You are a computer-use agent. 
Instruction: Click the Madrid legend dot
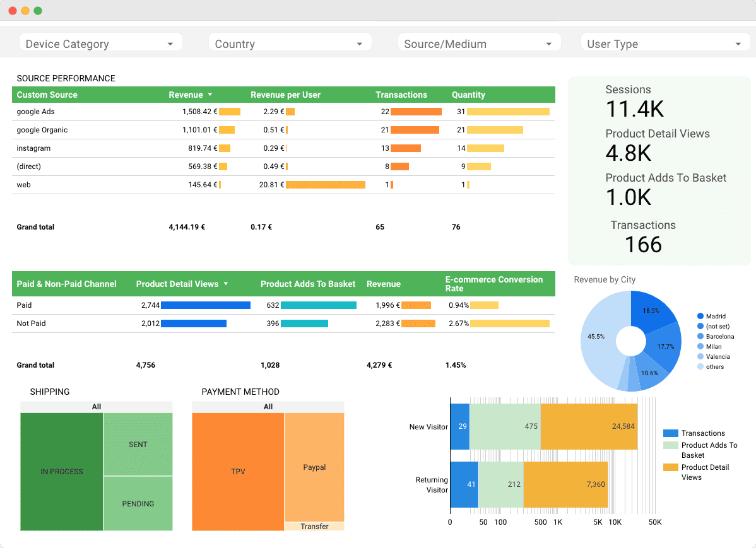pyautogui.click(x=700, y=316)
